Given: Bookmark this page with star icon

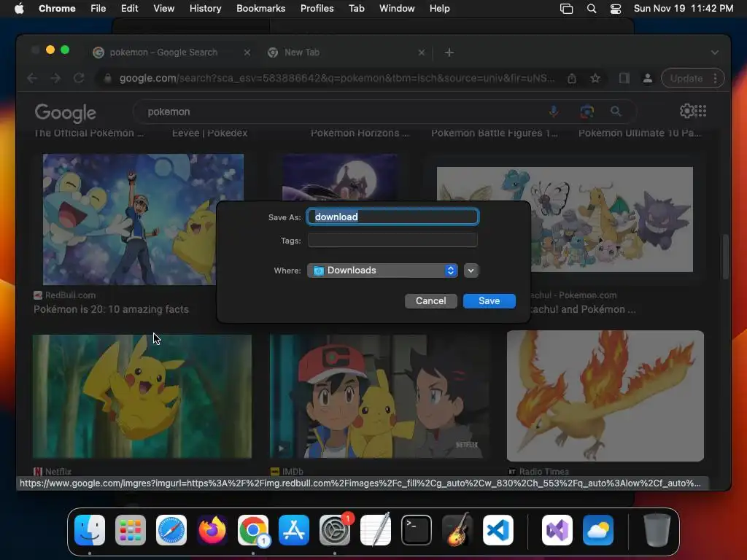Looking at the screenshot, I should point(595,79).
